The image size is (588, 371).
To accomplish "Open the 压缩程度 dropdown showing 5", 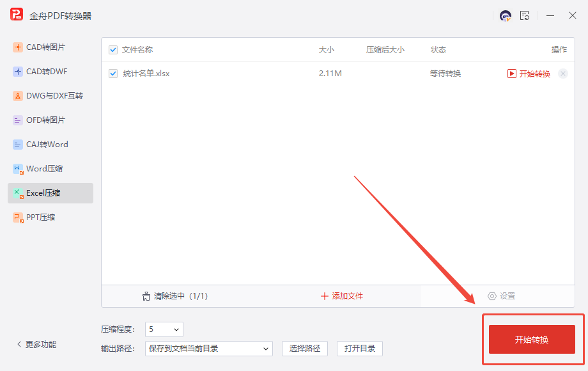I will [164, 329].
